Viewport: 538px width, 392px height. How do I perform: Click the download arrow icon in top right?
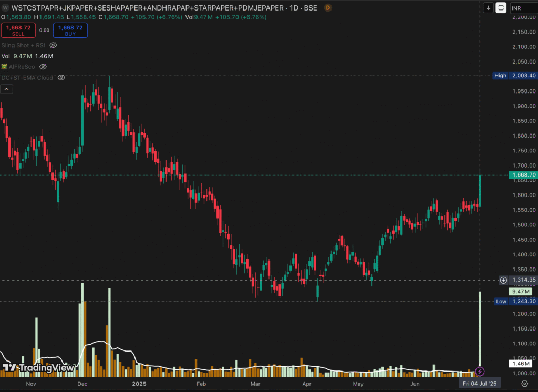(x=488, y=8)
